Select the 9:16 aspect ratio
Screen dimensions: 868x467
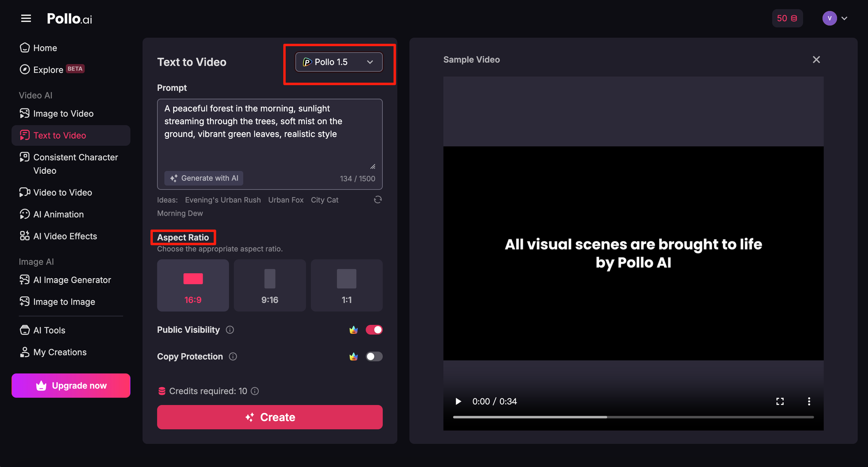[270, 285]
